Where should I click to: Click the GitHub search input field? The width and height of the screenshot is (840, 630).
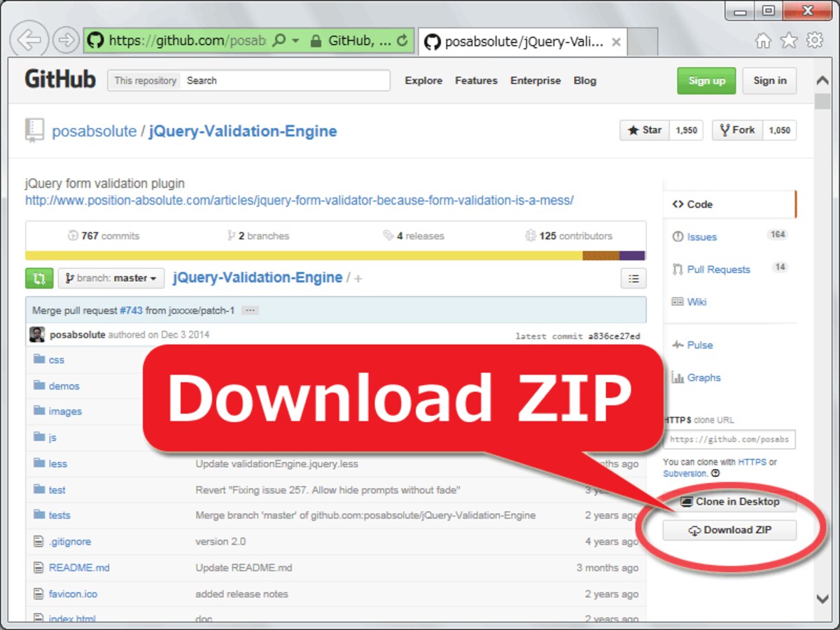pyautogui.click(x=285, y=80)
